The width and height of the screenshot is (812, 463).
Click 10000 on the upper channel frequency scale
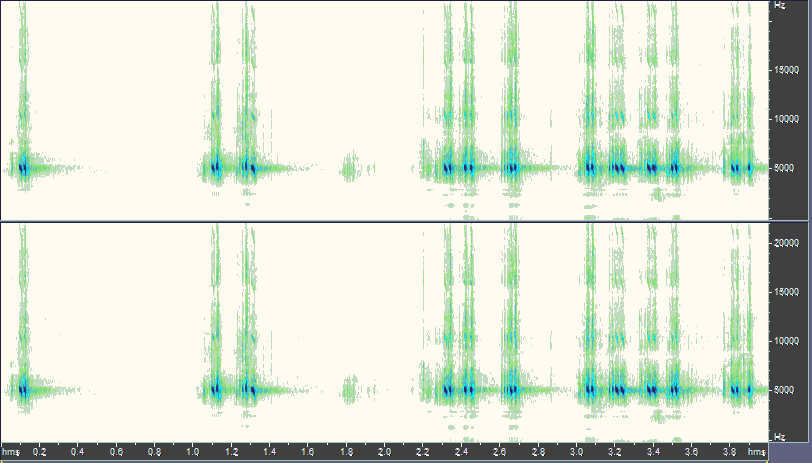click(787, 119)
